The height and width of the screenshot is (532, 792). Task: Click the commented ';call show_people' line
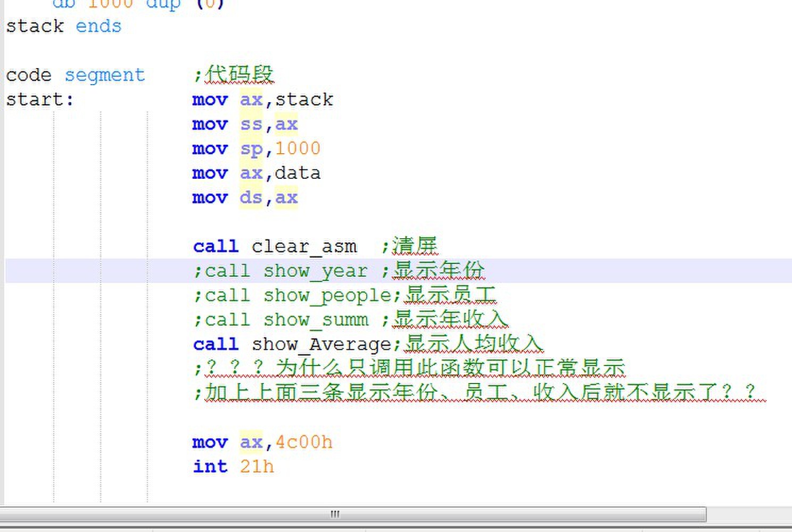coord(344,295)
